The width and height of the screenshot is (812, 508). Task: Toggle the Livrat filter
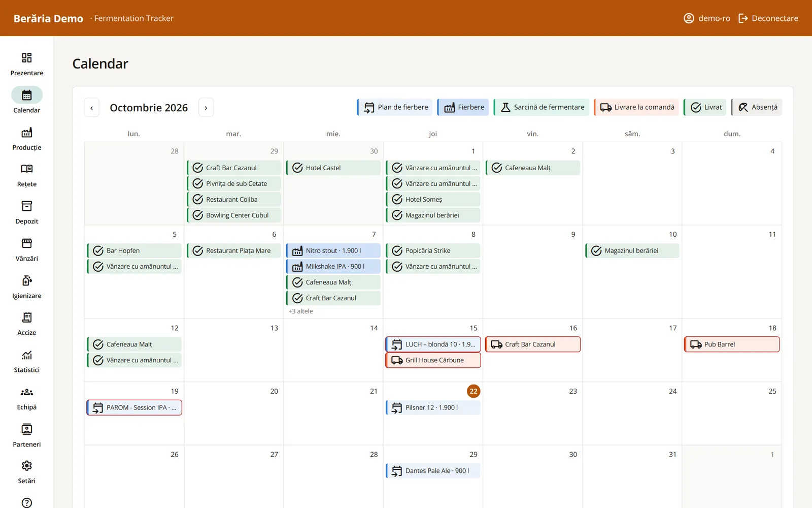(x=705, y=107)
